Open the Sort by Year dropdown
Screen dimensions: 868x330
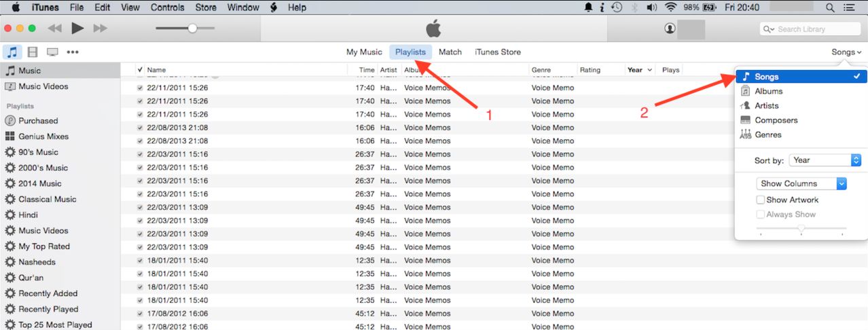[x=825, y=160]
